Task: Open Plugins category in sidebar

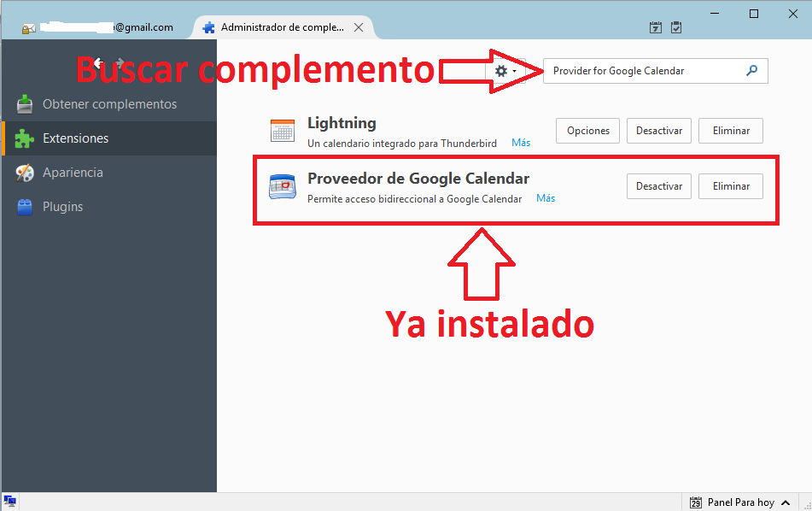Action: (108, 207)
